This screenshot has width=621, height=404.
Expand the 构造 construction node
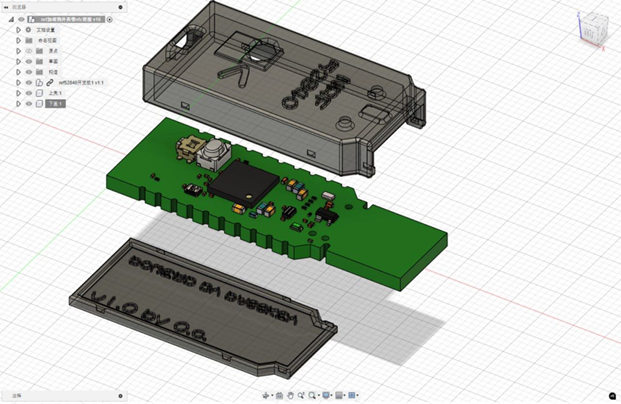coord(18,72)
